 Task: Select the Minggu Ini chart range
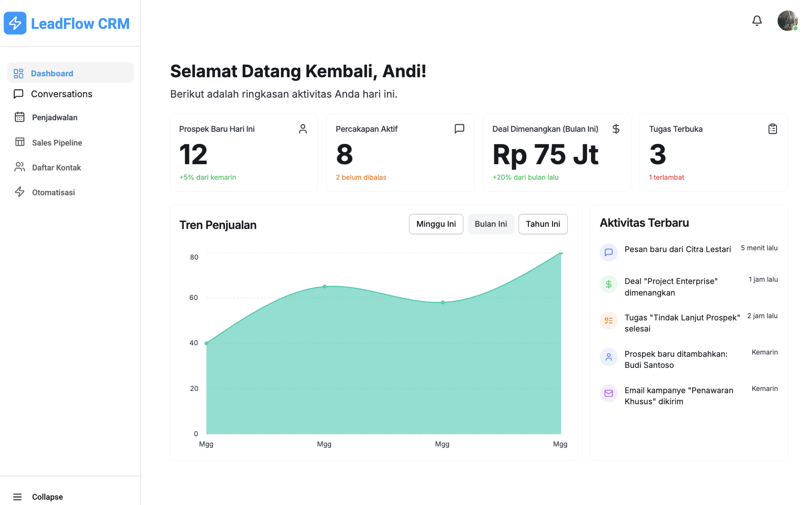pos(436,224)
